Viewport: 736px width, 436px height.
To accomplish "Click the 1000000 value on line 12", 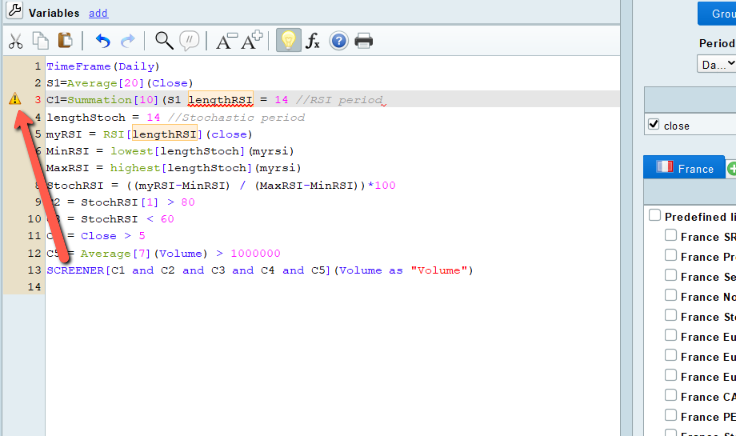I will (255, 253).
